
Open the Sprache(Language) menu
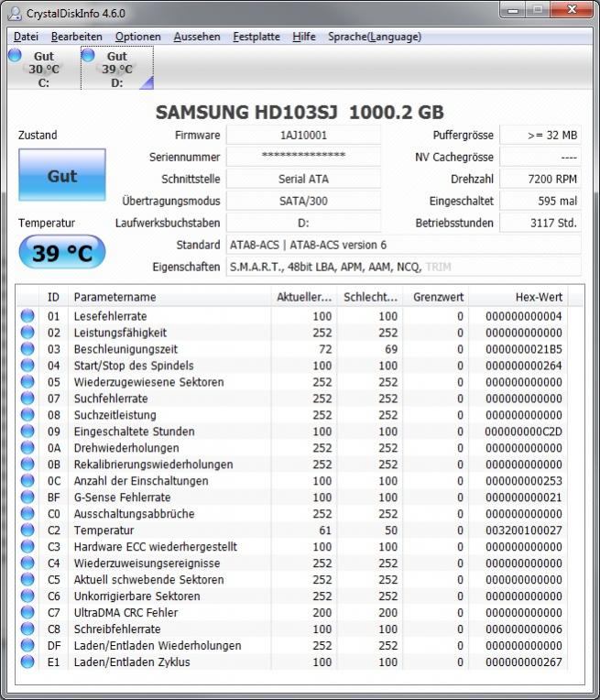(x=375, y=37)
